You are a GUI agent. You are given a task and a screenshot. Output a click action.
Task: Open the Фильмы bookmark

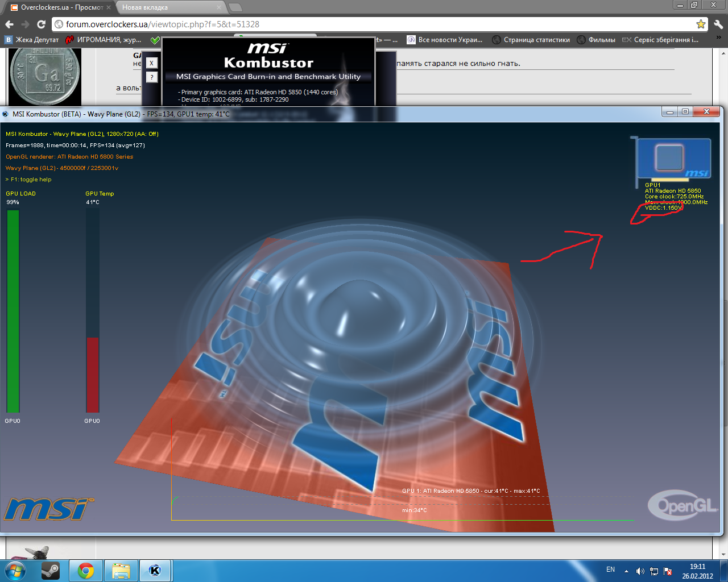[596, 40]
